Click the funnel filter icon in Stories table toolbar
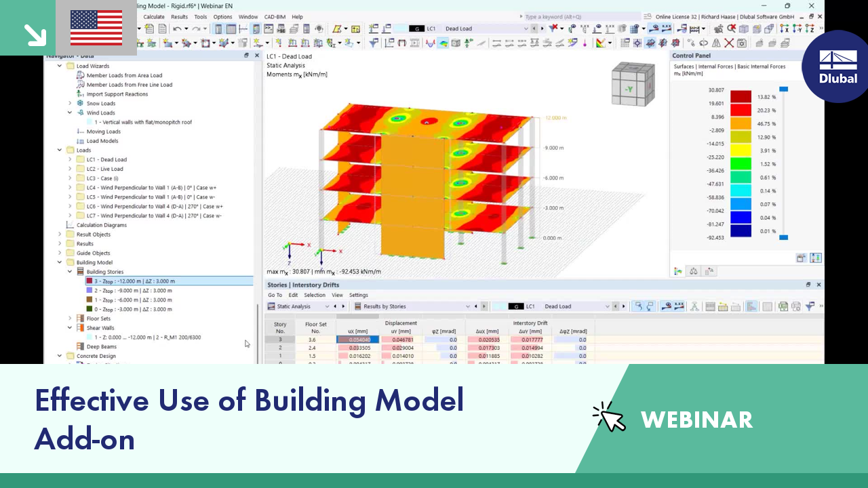868x488 pixels. click(x=810, y=306)
